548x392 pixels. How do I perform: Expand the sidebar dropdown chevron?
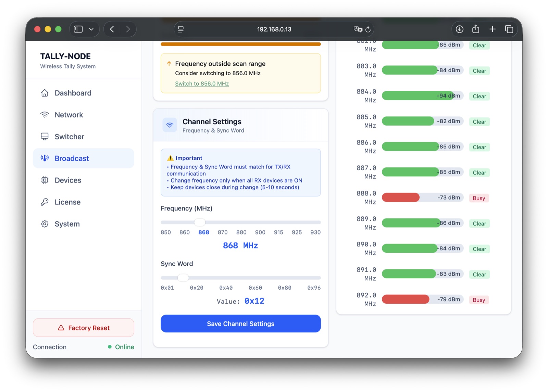click(x=91, y=29)
